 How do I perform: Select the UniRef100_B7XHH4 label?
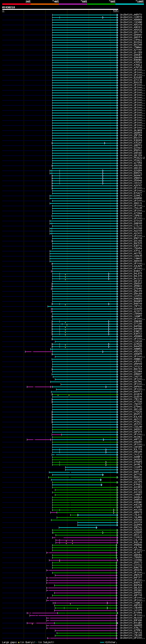pos(131,613)
